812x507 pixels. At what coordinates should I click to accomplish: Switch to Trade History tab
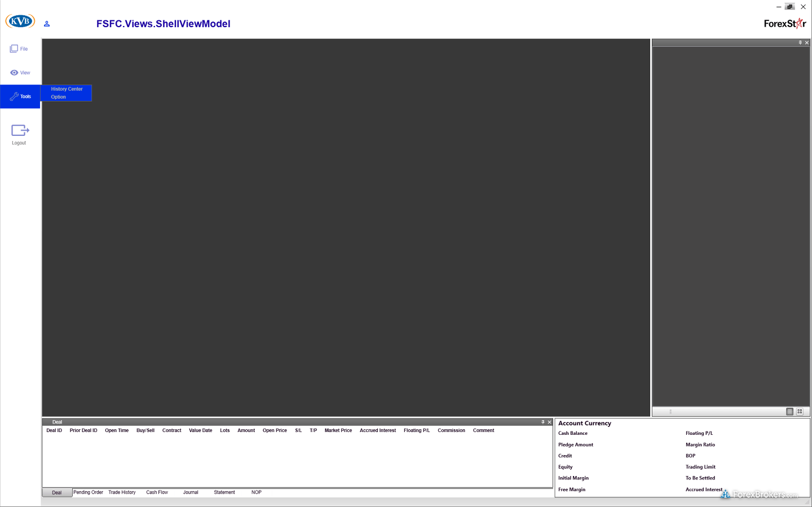(x=122, y=492)
